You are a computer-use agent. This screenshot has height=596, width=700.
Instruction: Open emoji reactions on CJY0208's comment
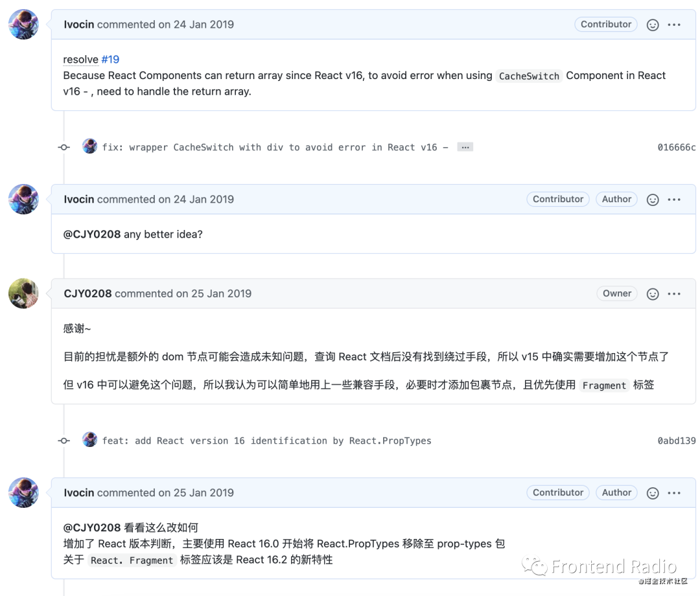pyautogui.click(x=652, y=293)
